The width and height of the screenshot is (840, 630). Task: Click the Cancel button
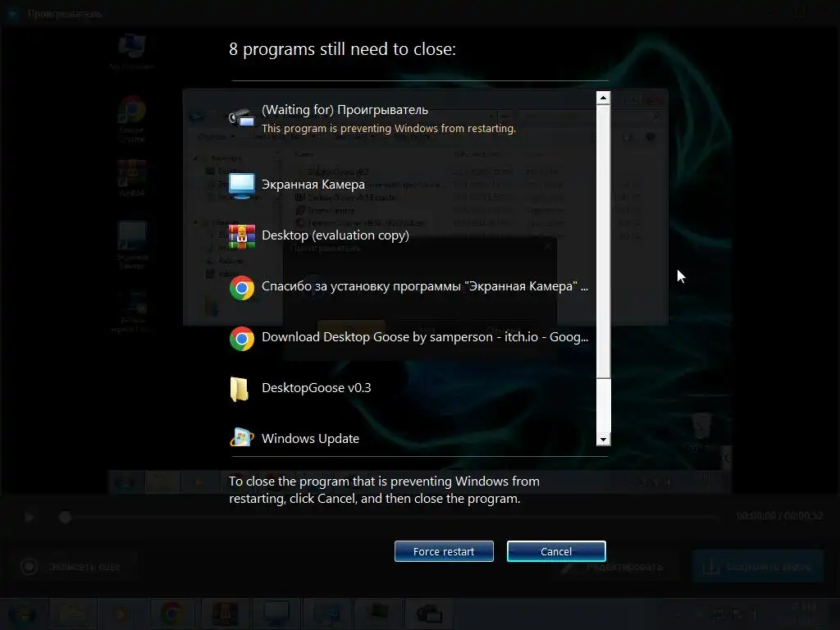click(556, 551)
